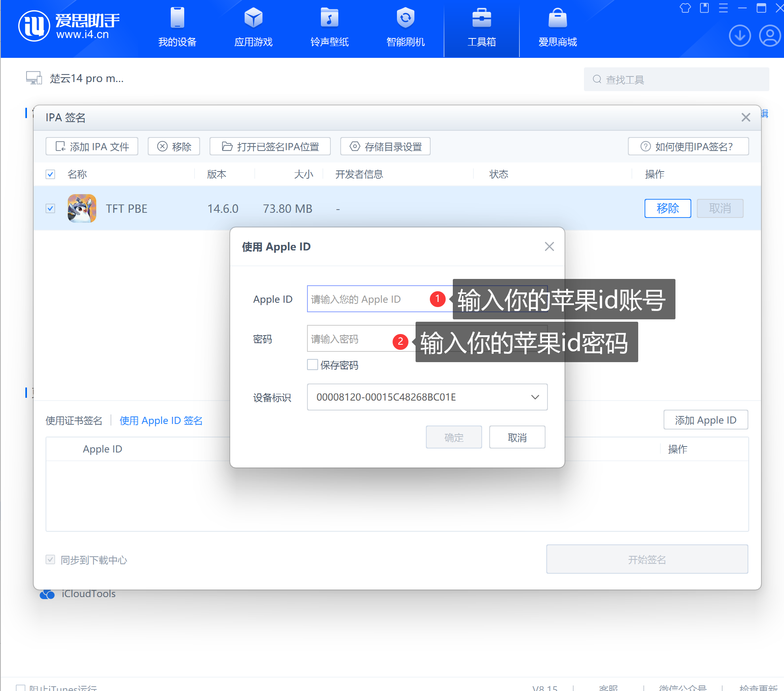Expand the 设备标识 dropdown
784x691 pixels.
(x=535, y=397)
